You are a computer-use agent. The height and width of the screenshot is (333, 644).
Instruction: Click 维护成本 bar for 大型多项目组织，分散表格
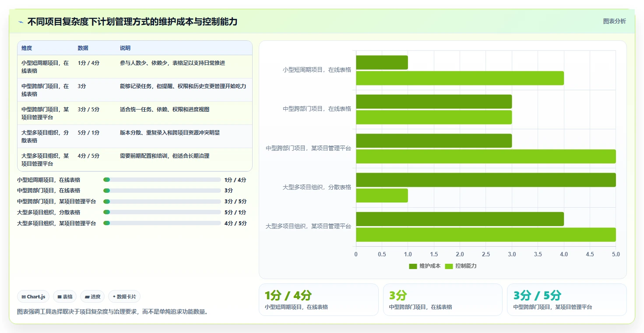click(486, 180)
